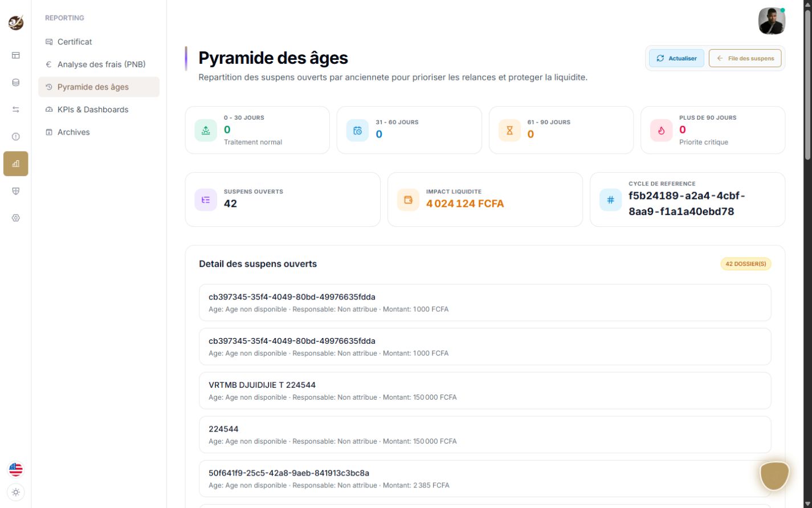Screen dimensions: 812x508
Task: Open the floating gold shield button
Action: click(774, 476)
